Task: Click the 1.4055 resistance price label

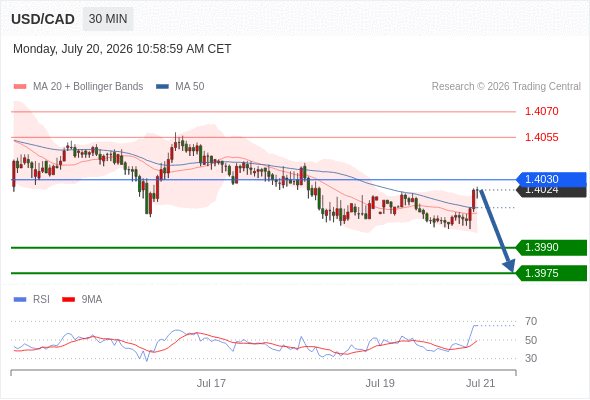Action: 541,137
